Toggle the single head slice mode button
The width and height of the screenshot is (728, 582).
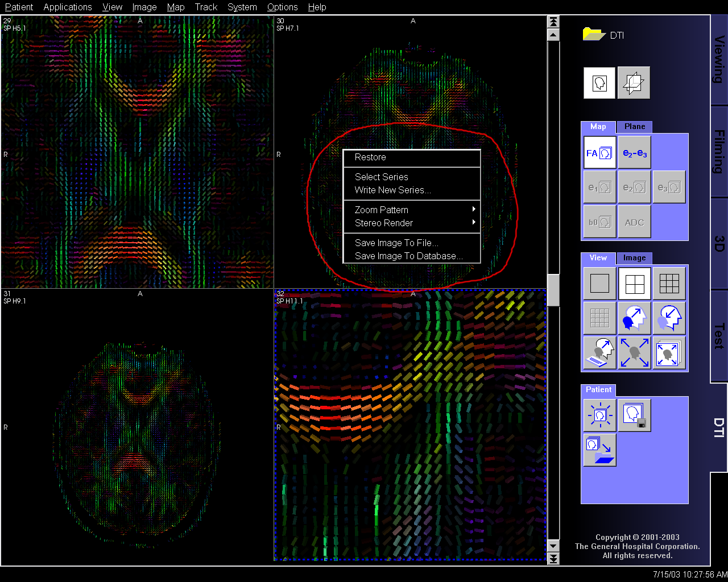click(x=599, y=83)
